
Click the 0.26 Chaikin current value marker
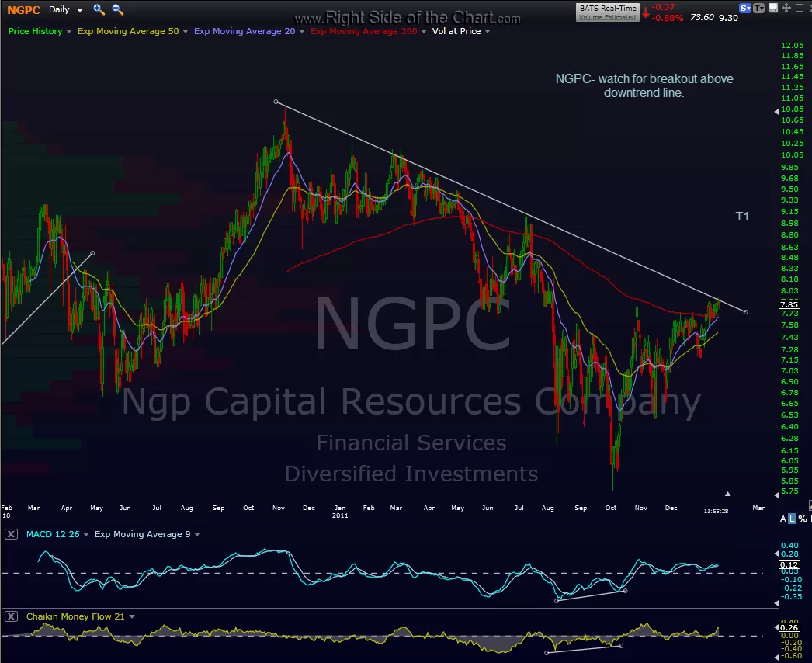coord(789,627)
